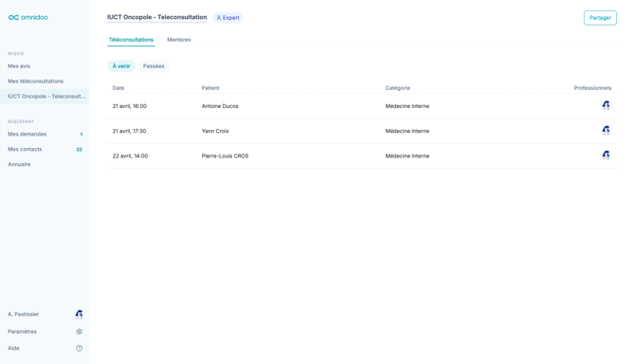Open Mes téléconsultations in the sidebar
The image size is (635, 364).
pos(36,81)
